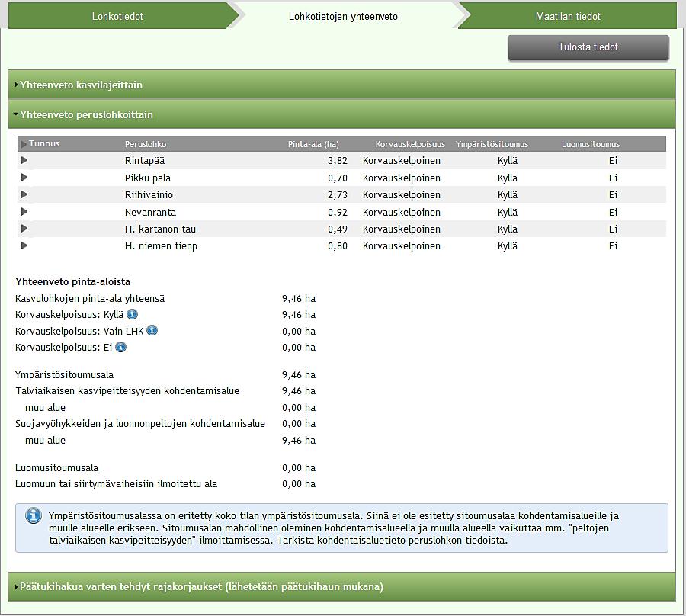Click the Peruslohko column header
The width and height of the screenshot is (686, 616).
(x=146, y=144)
